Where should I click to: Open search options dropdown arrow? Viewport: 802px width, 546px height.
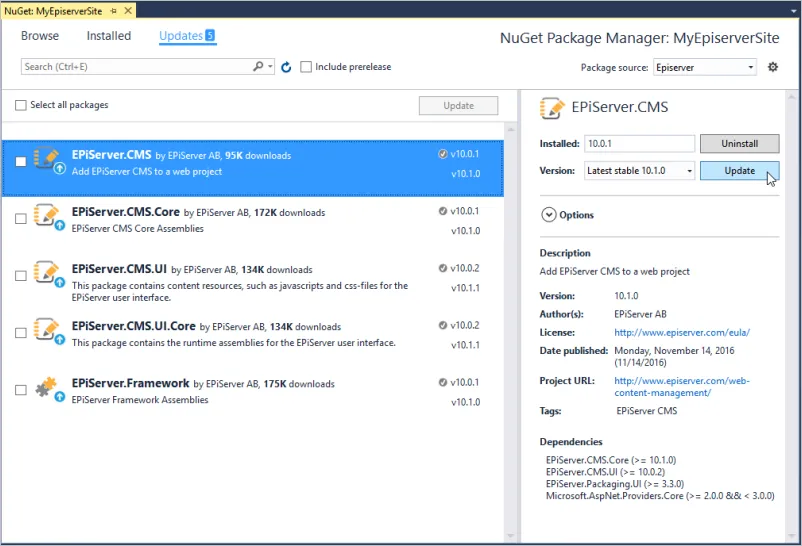pos(270,67)
